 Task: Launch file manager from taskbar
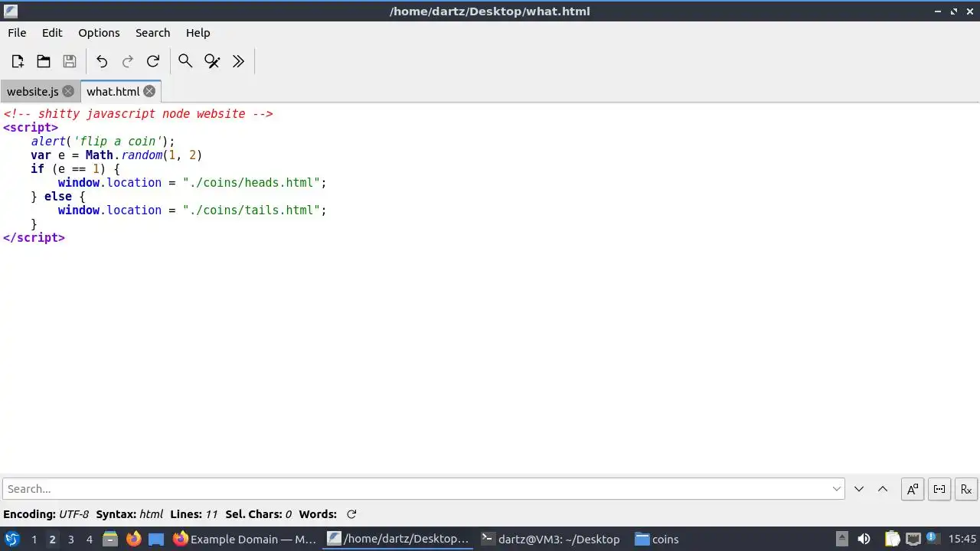pyautogui.click(x=110, y=539)
